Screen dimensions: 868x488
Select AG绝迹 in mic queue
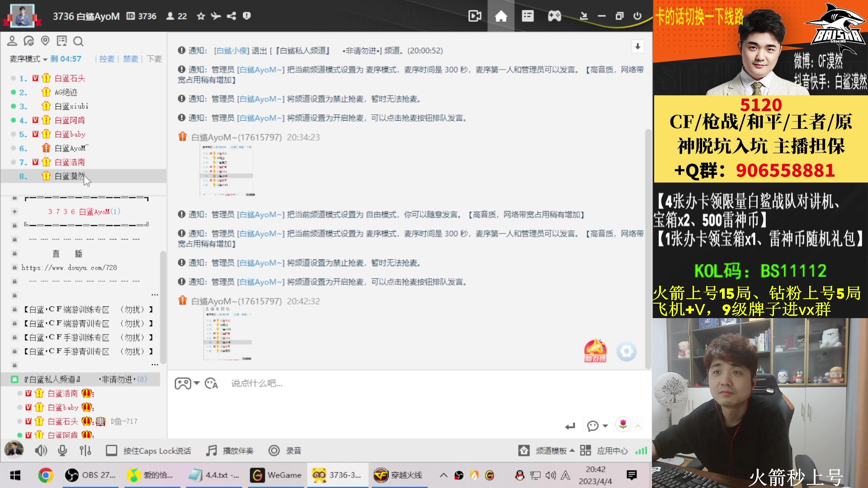[66, 92]
